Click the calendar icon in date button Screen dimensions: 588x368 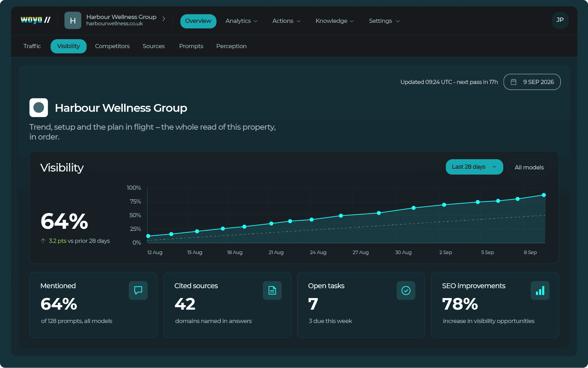coord(513,82)
